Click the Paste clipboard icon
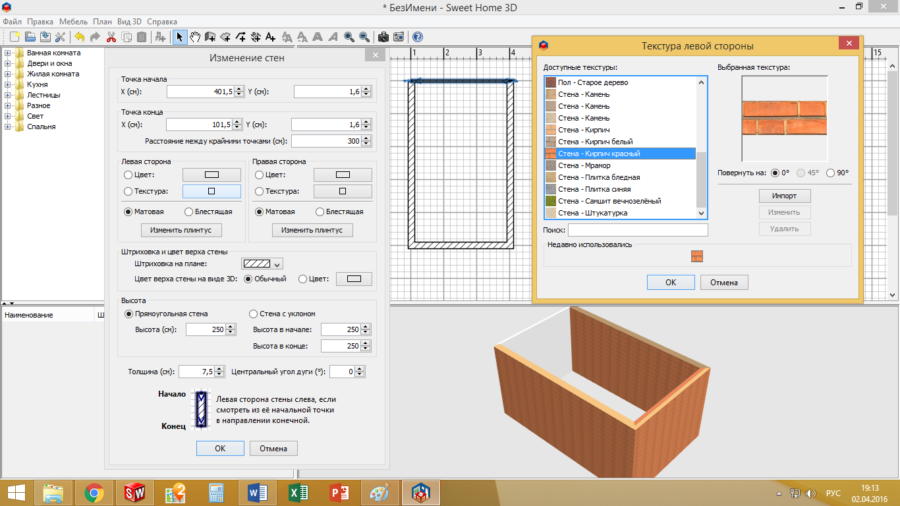 [x=142, y=37]
